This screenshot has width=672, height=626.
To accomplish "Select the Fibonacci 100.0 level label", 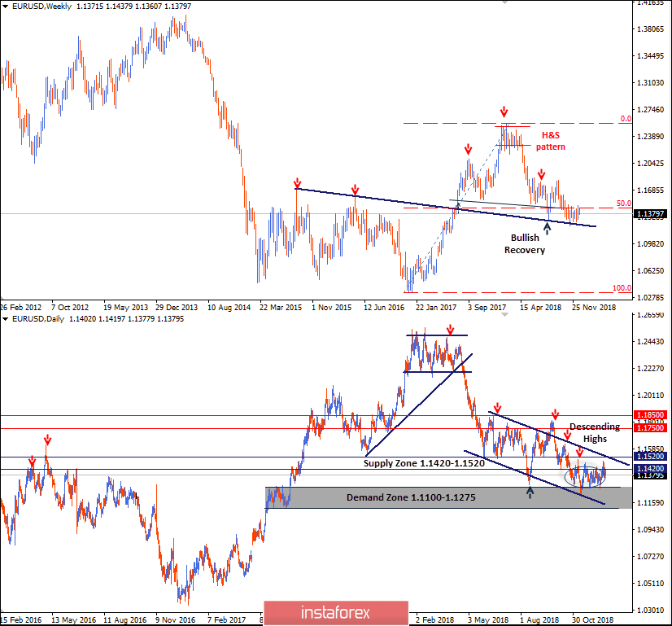I will coord(622,287).
